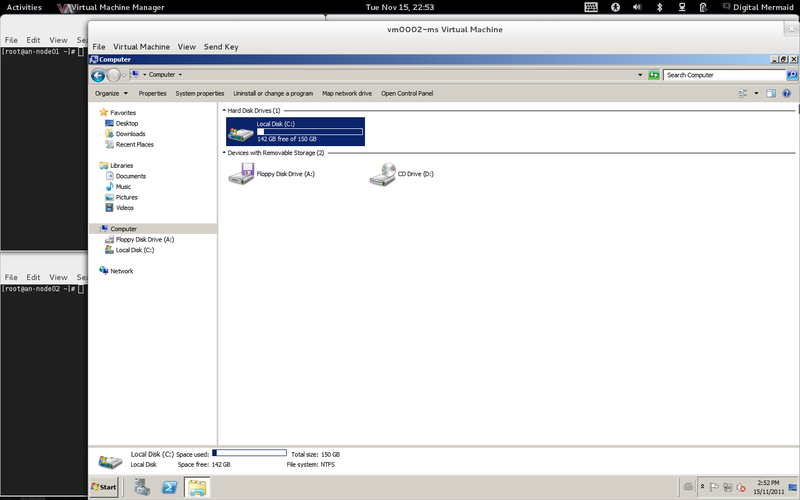
Task: Click Digital Mermaid user menu
Action: point(758,7)
